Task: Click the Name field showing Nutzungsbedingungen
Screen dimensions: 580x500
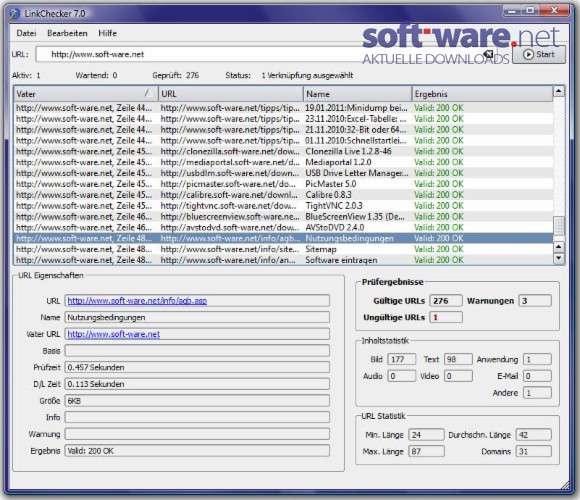Action: point(197,317)
